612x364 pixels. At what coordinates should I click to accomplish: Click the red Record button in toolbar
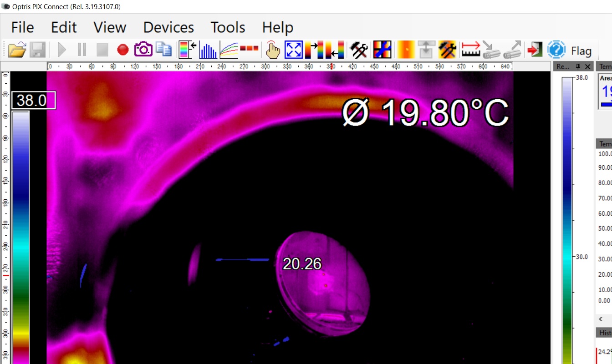coord(123,50)
